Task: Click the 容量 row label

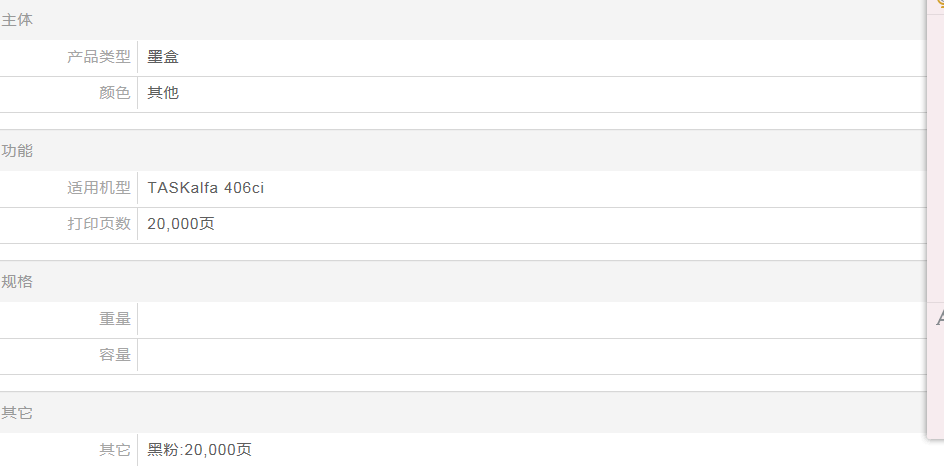Action: coord(115,355)
